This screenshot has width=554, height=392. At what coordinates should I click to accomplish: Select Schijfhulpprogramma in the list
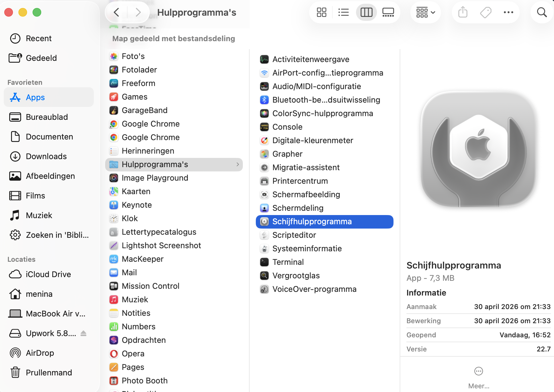325,221
